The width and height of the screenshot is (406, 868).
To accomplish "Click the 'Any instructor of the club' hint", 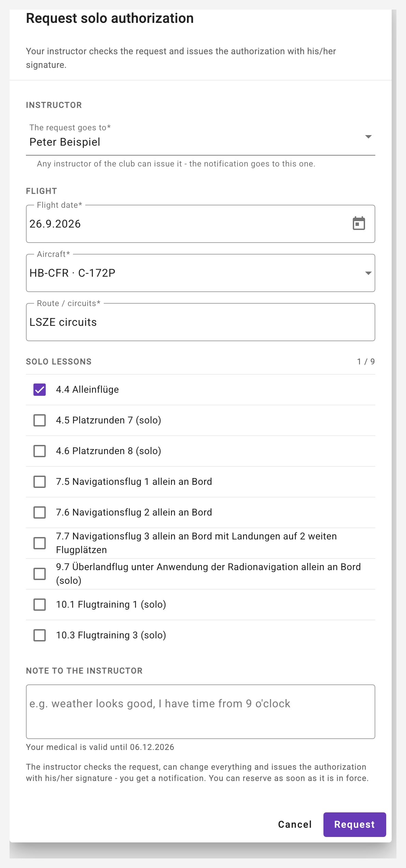I will point(176,164).
